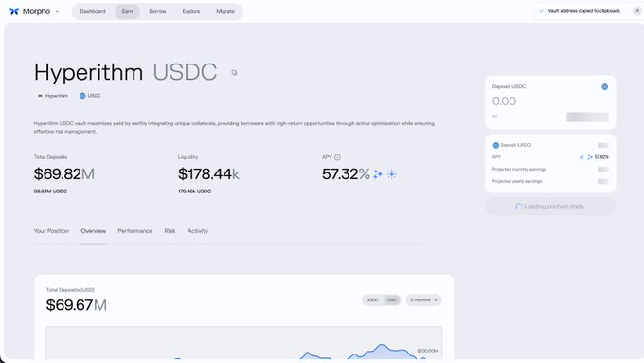This screenshot has height=363, width=644.
Task: Click the 178.48k USDC subtext
Action: [195, 191]
